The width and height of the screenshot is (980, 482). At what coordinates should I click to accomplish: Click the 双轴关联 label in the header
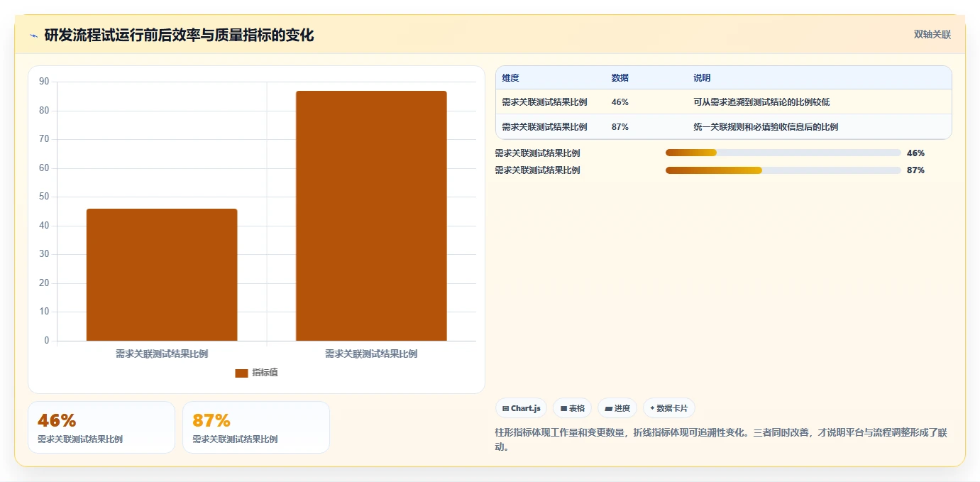932,34
